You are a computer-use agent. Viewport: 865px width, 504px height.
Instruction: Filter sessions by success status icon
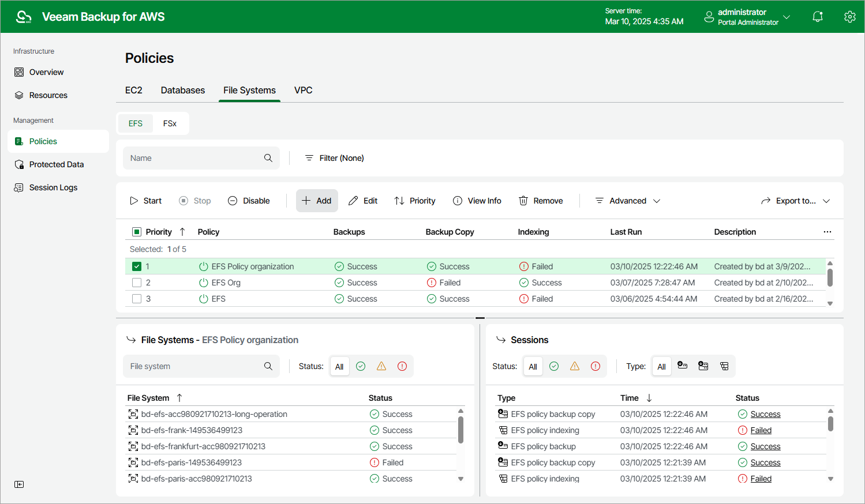tap(554, 366)
